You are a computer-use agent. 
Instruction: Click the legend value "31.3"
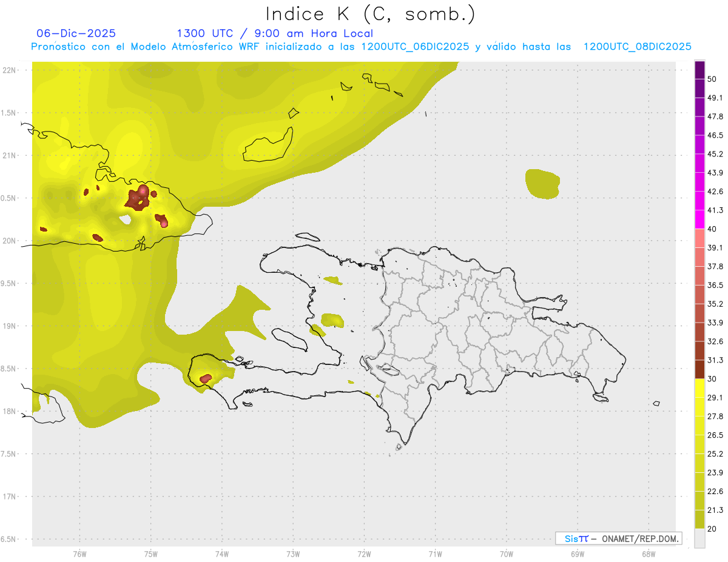(715, 360)
